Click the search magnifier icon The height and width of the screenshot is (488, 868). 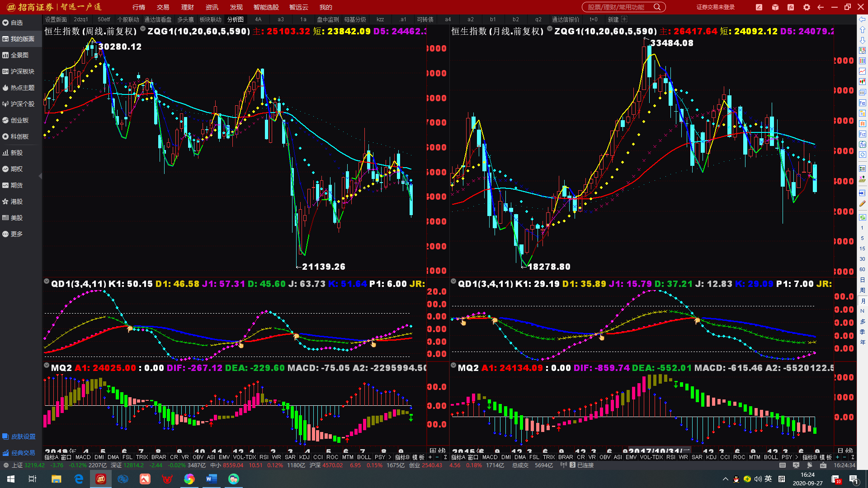tap(657, 7)
